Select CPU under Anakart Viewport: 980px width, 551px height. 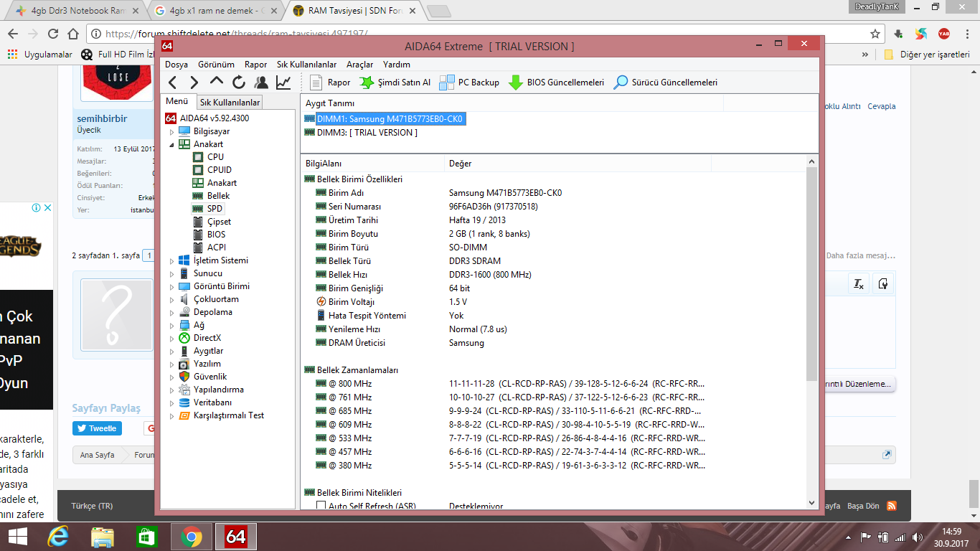click(x=215, y=157)
